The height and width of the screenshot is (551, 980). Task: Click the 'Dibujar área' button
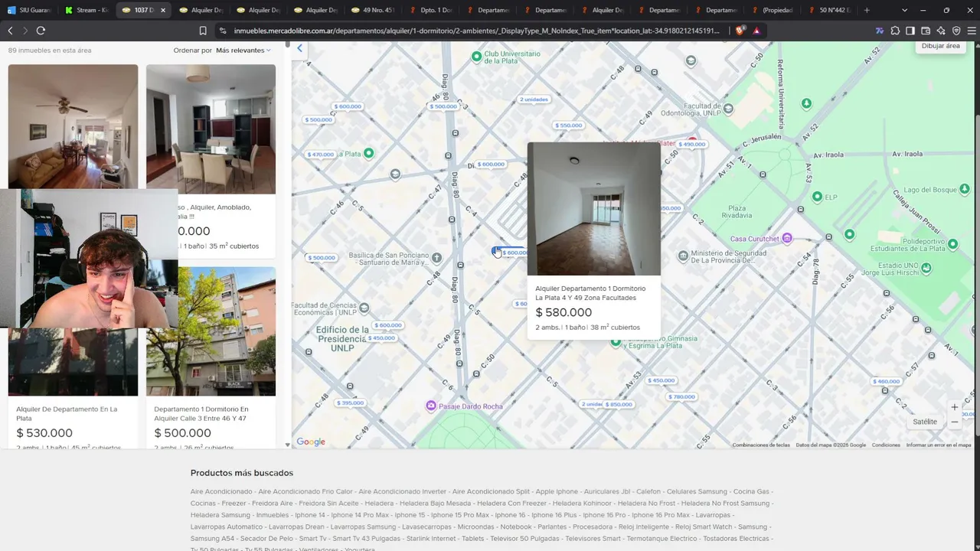940,46
